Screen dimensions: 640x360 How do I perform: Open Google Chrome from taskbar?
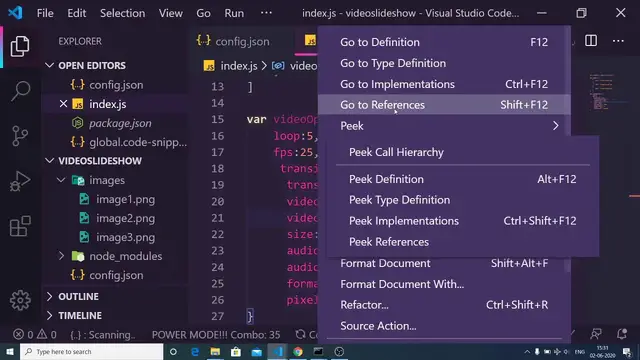298,351
